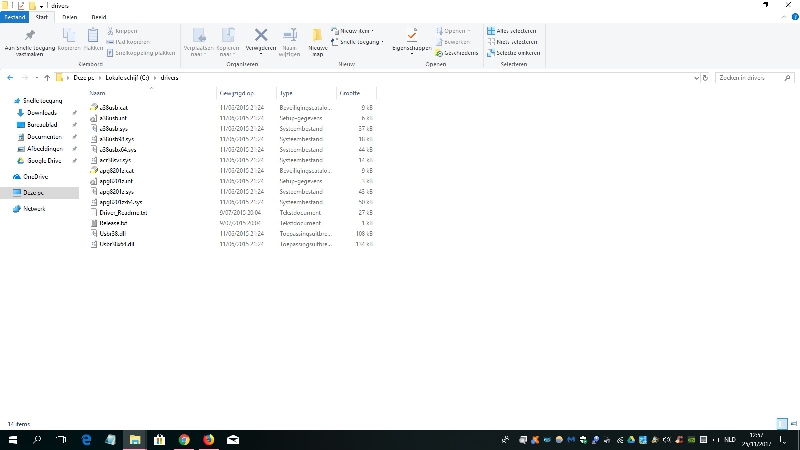Pin to Quick Access pushpin icon
800x450 pixels.
point(29,36)
